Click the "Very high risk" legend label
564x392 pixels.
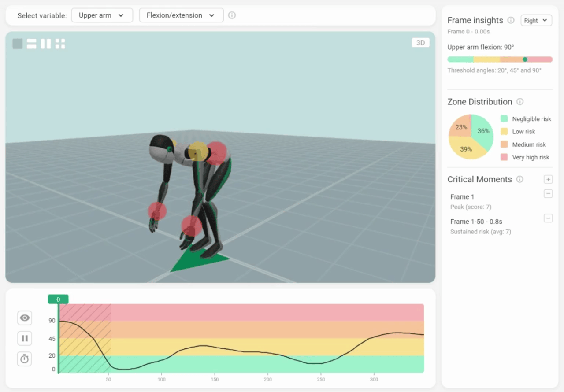tap(531, 157)
